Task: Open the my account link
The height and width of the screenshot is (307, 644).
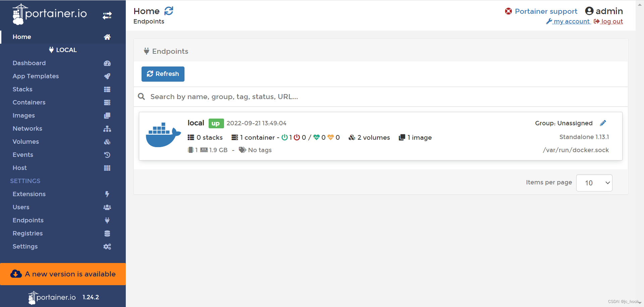Action: coord(569,21)
